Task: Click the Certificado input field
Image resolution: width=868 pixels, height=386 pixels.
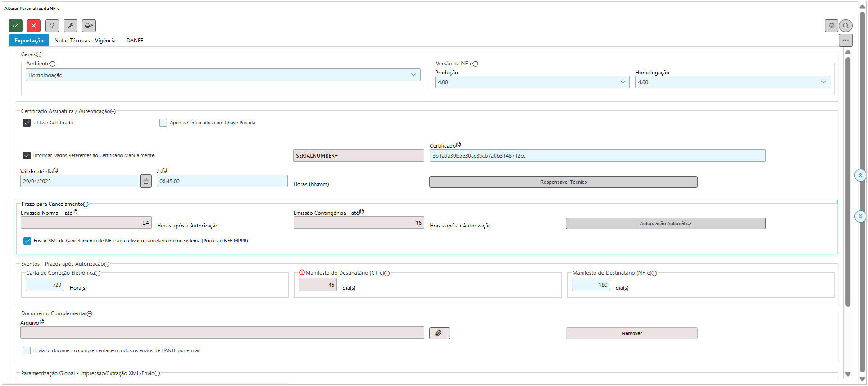Action: [x=597, y=156]
